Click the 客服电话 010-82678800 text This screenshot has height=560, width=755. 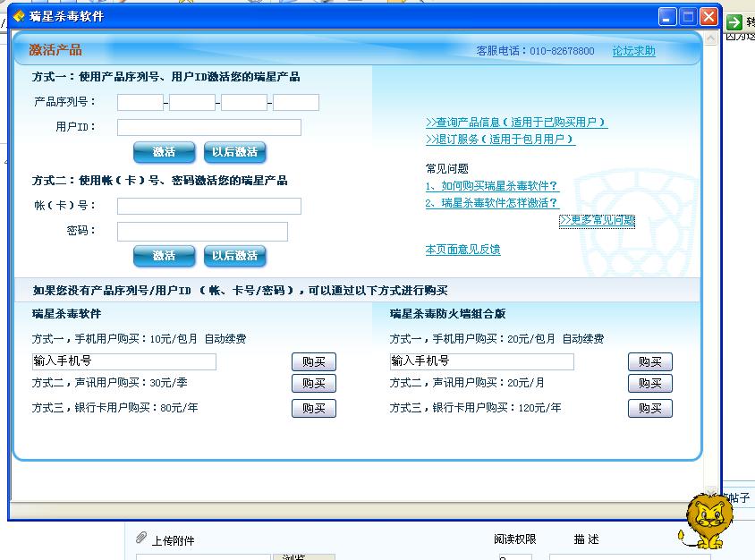[536, 51]
